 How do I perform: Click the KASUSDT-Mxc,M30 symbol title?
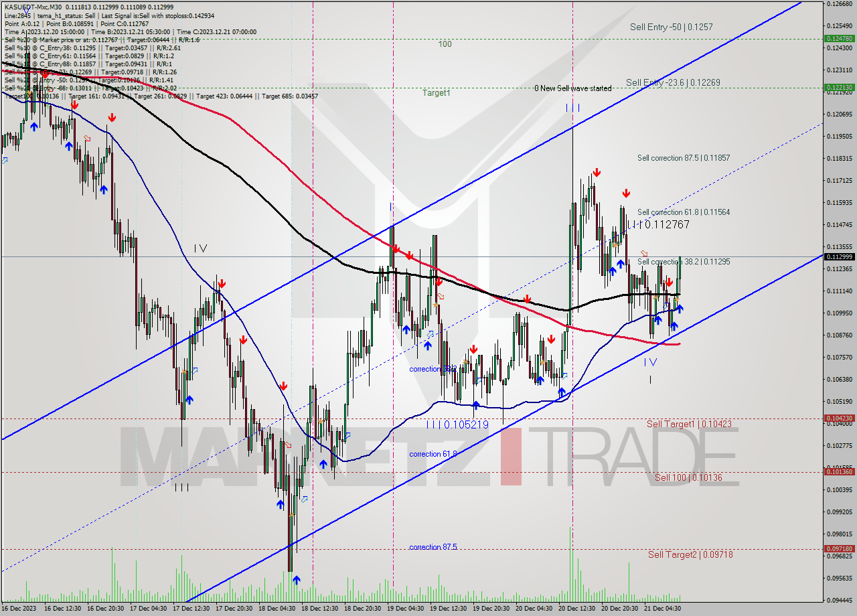(x=31, y=6)
